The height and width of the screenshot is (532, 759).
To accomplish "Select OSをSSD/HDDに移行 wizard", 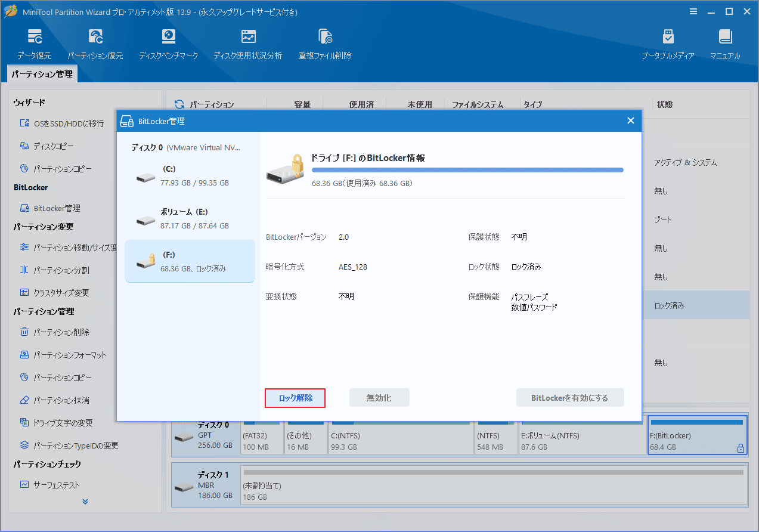I will click(62, 123).
